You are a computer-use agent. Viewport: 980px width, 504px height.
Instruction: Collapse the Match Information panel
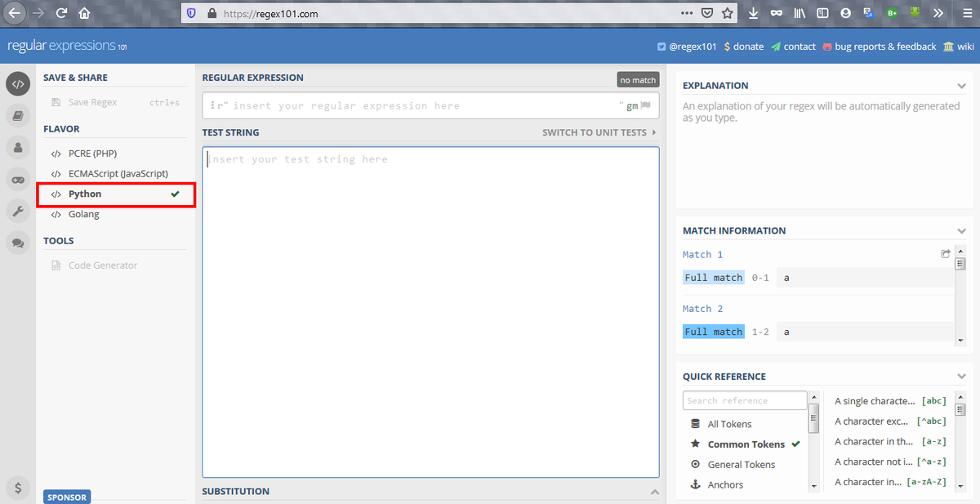click(961, 231)
